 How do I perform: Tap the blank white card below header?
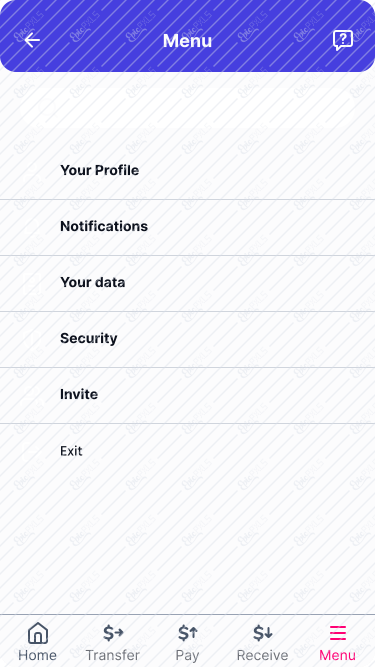tap(188, 108)
